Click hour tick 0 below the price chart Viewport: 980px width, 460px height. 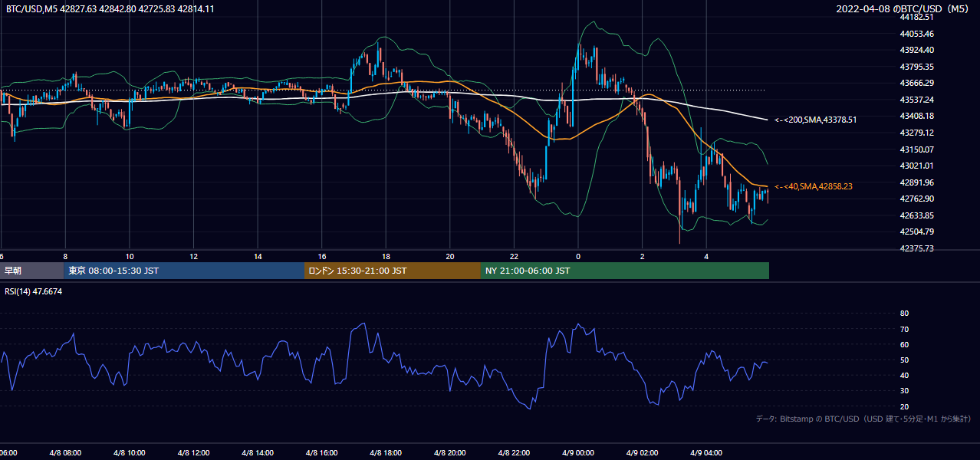[x=578, y=257]
